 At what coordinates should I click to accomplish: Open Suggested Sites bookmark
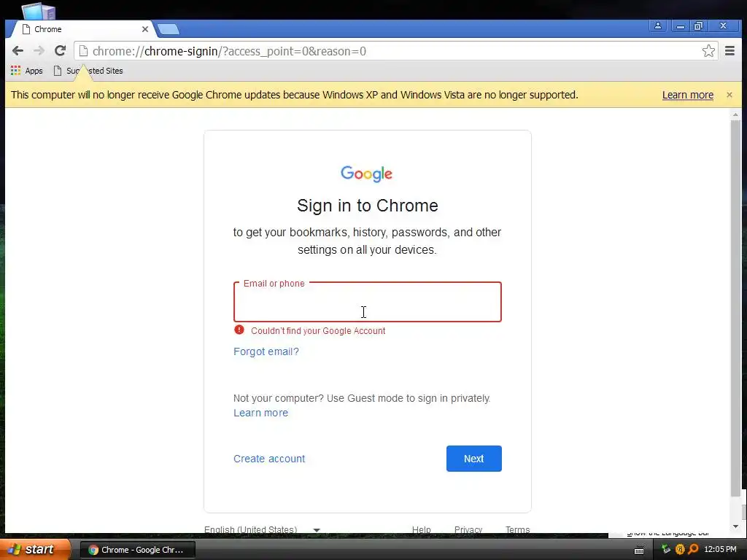[x=88, y=71]
